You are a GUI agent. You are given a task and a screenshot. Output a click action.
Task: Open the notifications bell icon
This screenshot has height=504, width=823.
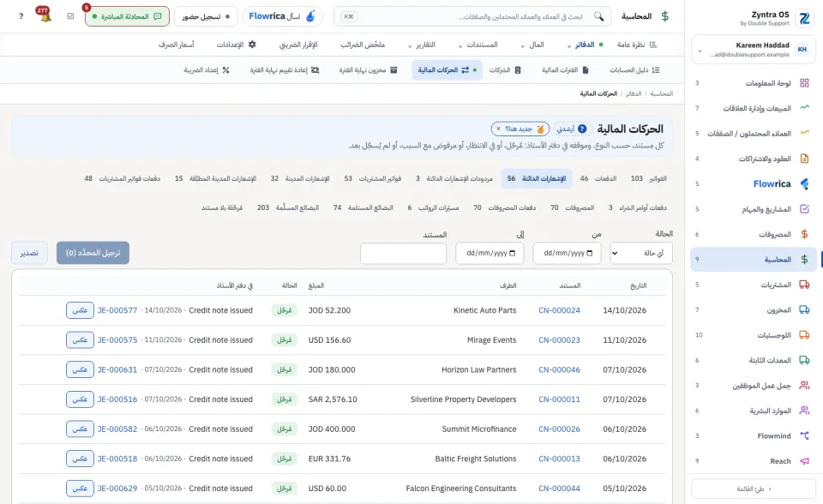point(45,15)
